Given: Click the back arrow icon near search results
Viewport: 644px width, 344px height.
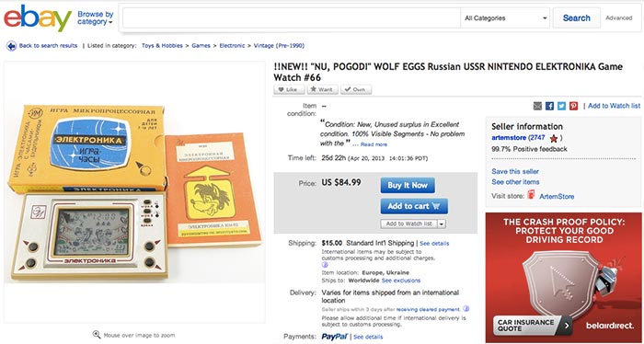Looking at the screenshot, I should [x=11, y=46].
